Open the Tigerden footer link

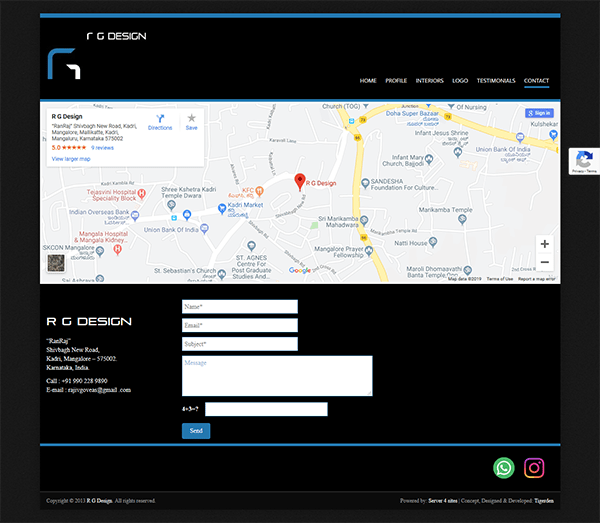[x=544, y=501]
